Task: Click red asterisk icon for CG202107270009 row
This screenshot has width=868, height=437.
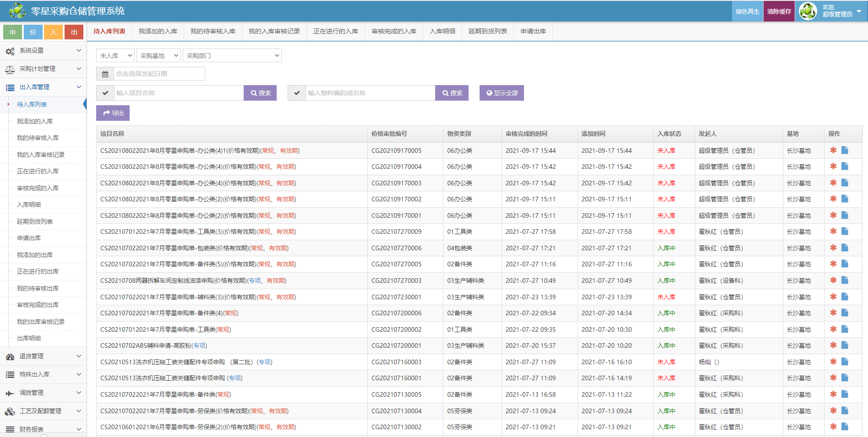Action: tap(833, 231)
